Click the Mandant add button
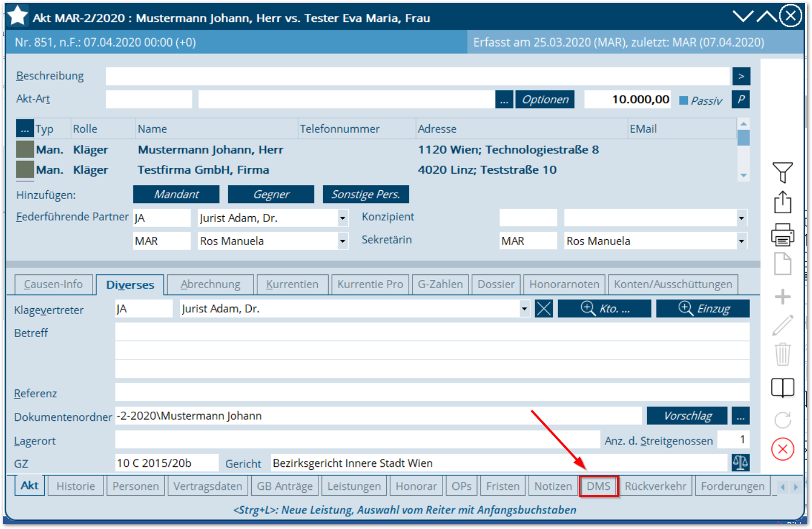Screen dimensions: 812x529 (x=176, y=194)
